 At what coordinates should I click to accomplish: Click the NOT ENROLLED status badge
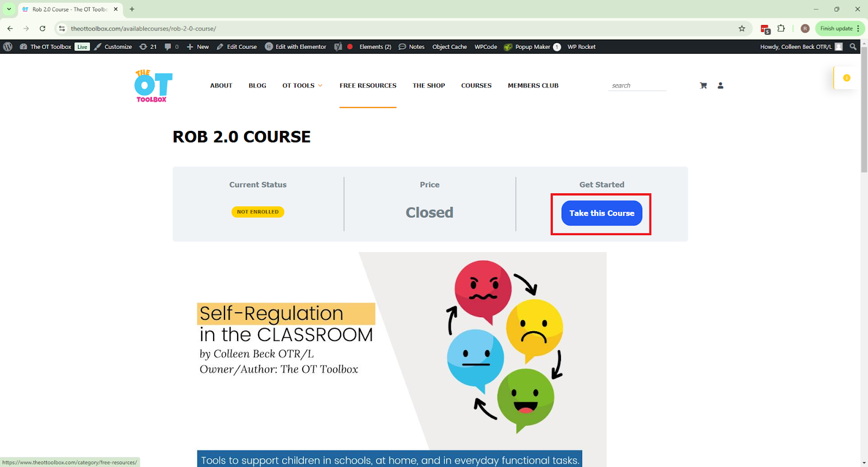click(258, 212)
